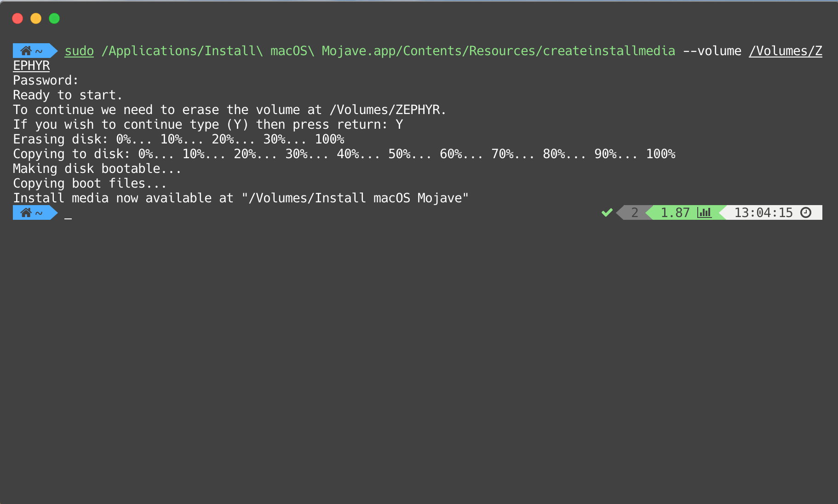Click the bar chart load icon
The image size is (838, 504).
(x=704, y=212)
